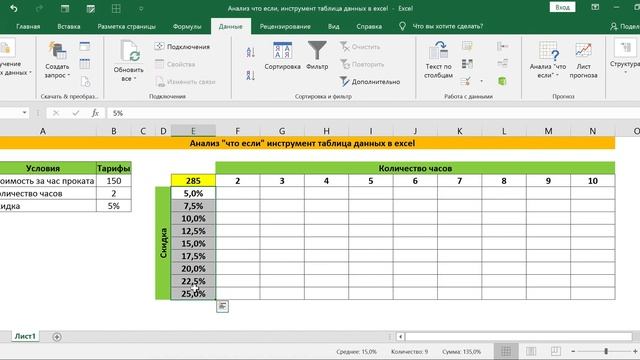The image size is (640, 360).
Task: Open Разметка страницы tab
Action: click(x=127, y=27)
